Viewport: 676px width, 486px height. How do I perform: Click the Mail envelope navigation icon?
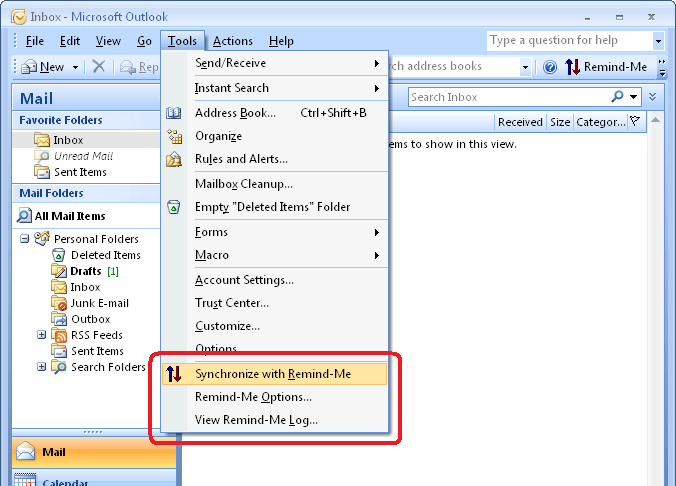25,451
